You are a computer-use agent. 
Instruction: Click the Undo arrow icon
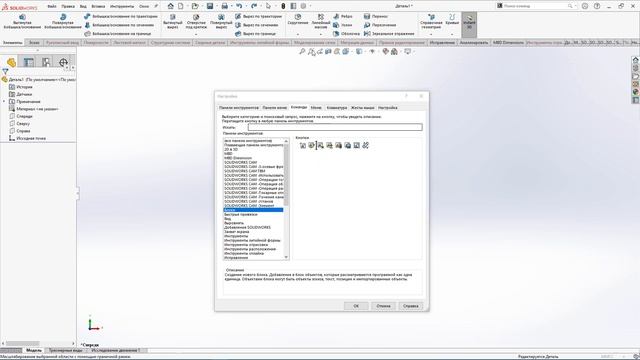pyautogui.click(x=239, y=6)
